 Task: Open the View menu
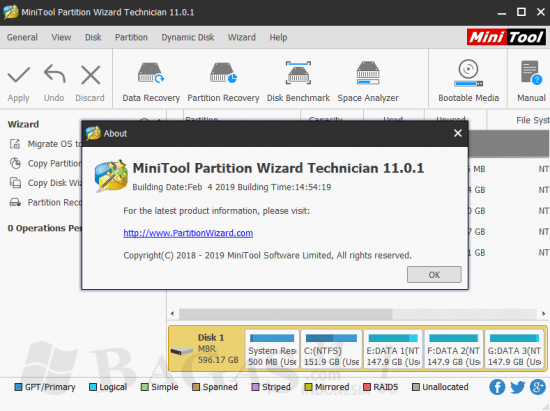coord(61,37)
